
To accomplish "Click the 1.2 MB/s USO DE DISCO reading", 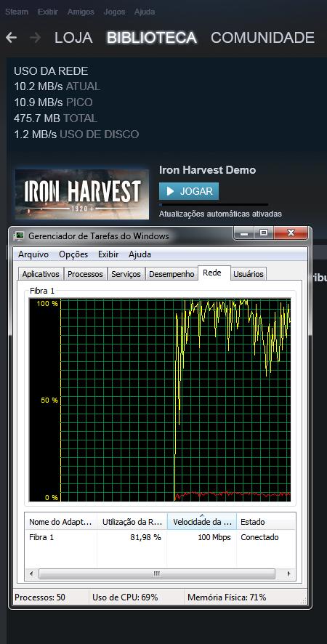I will click(x=76, y=134).
